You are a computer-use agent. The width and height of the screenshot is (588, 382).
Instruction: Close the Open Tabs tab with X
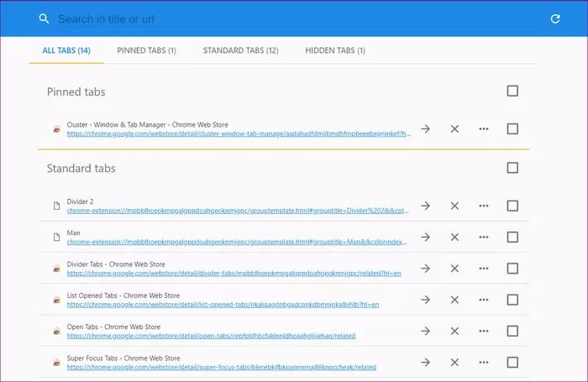click(454, 331)
